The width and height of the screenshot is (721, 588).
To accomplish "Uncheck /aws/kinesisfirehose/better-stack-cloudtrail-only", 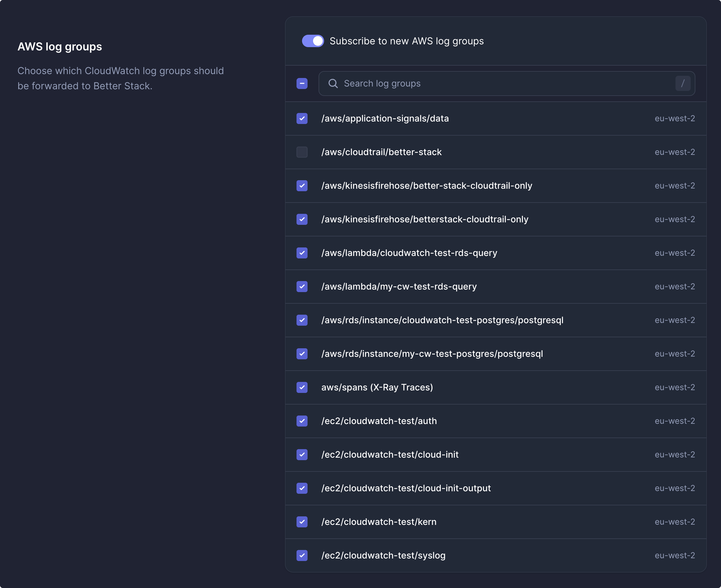I will pos(302,186).
